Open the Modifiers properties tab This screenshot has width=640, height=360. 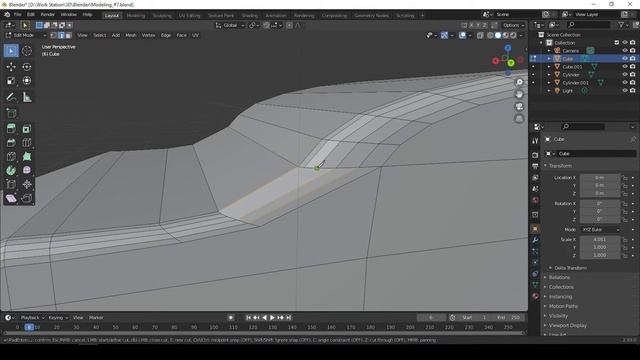pos(535,240)
